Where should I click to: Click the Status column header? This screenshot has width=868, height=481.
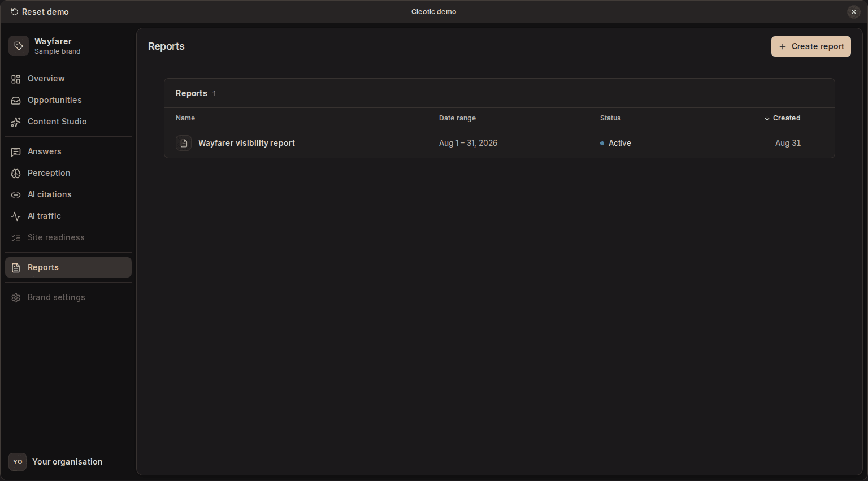[610, 118]
